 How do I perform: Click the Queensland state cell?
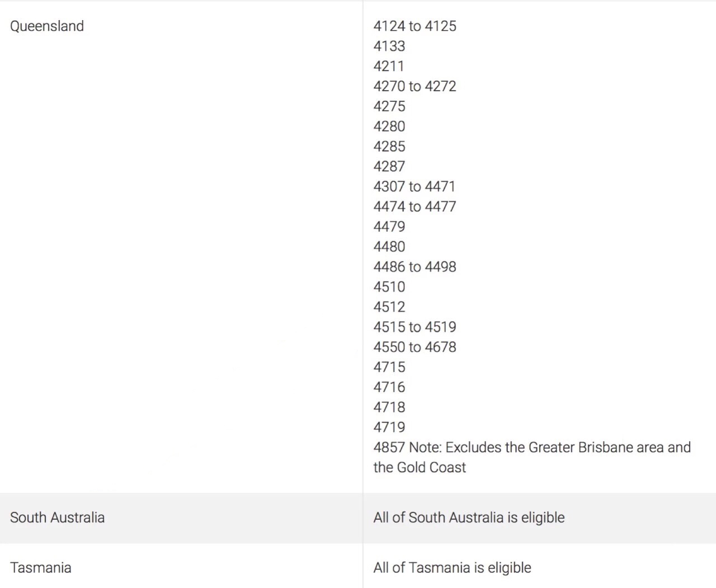pyautogui.click(x=47, y=26)
